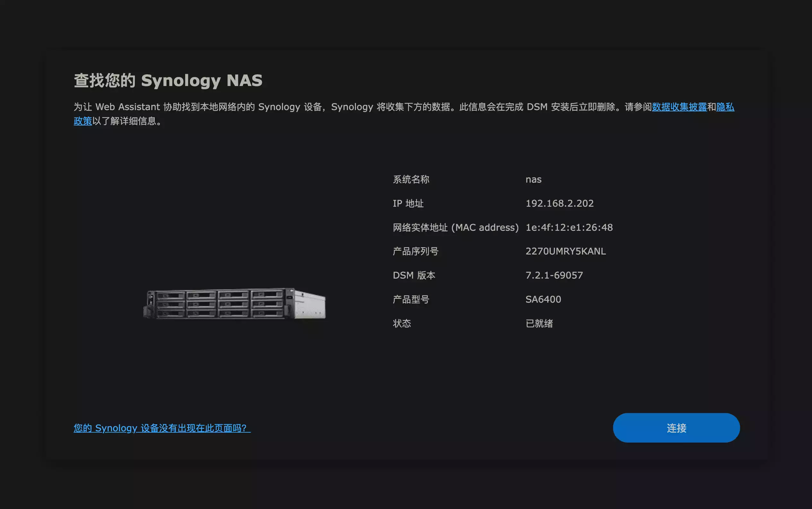
Task: Click the SA6400 rack server image
Action: pyautogui.click(x=235, y=303)
